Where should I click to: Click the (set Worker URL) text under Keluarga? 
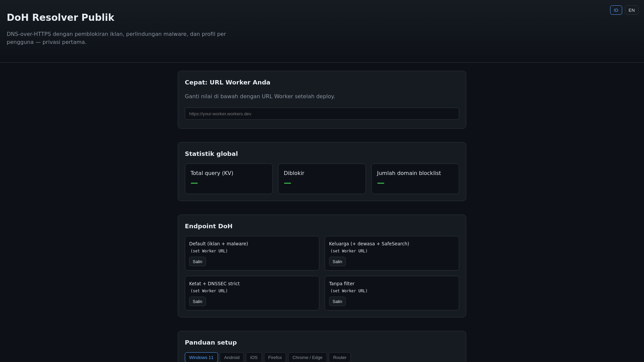click(x=349, y=251)
